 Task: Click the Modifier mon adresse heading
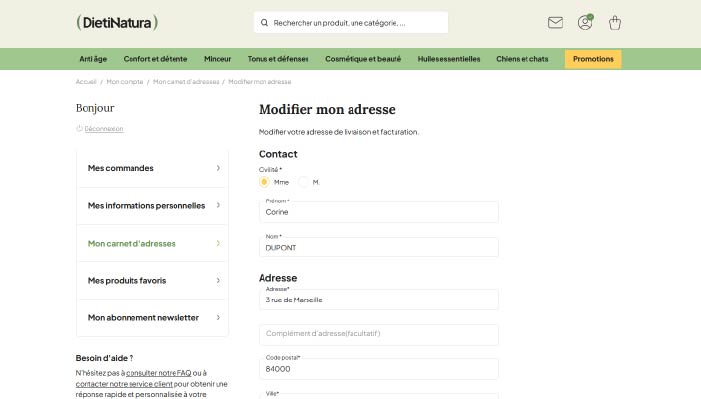pos(327,110)
